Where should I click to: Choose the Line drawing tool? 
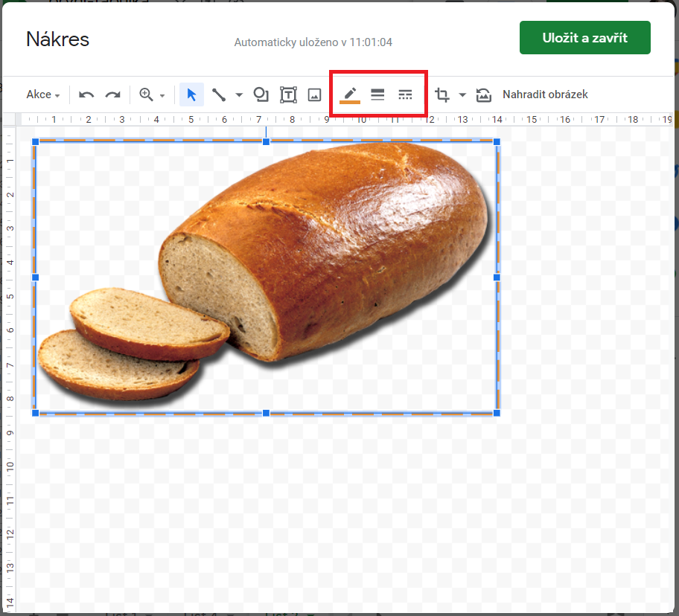[219, 94]
